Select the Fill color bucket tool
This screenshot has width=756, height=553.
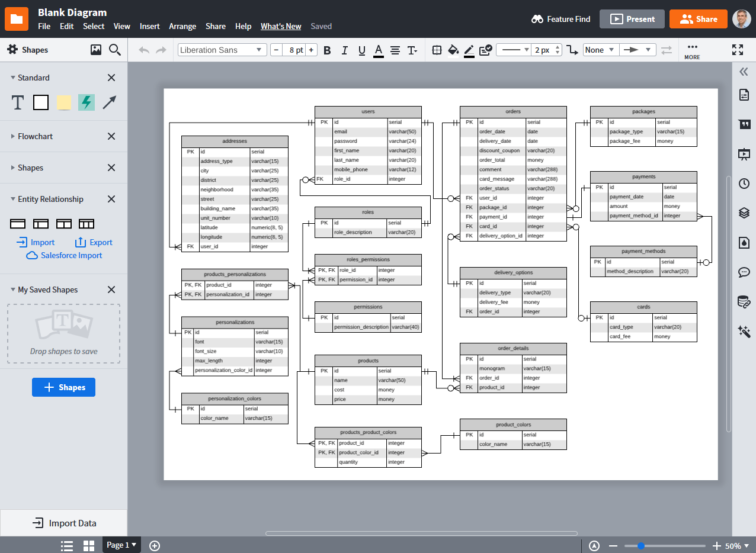pos(453,50)
